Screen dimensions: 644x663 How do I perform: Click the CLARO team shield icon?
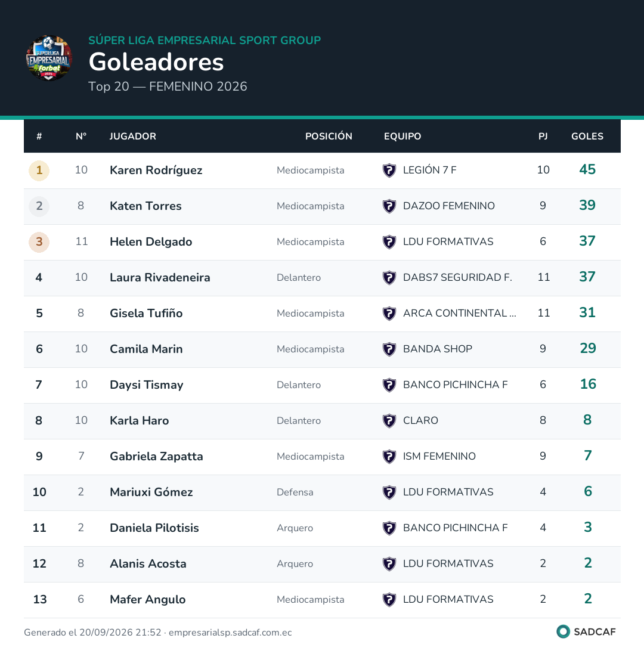pyautogui.click(x=389, y=421)
